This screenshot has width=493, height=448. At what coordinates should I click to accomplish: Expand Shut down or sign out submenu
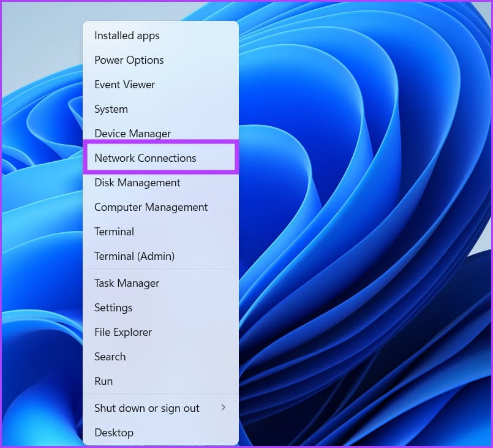[160, 408]
